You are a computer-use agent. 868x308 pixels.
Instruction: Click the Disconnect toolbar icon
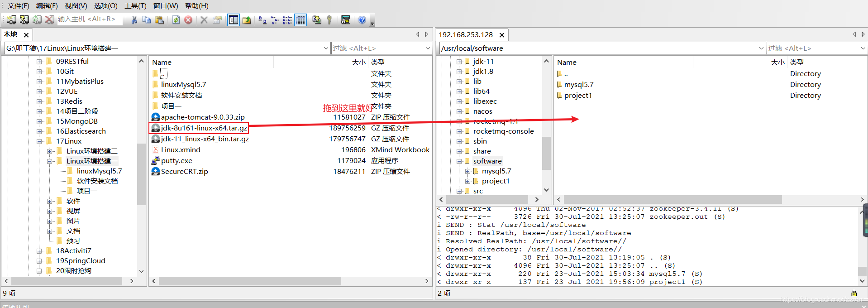pyautogui.click(x=50, y=19)
